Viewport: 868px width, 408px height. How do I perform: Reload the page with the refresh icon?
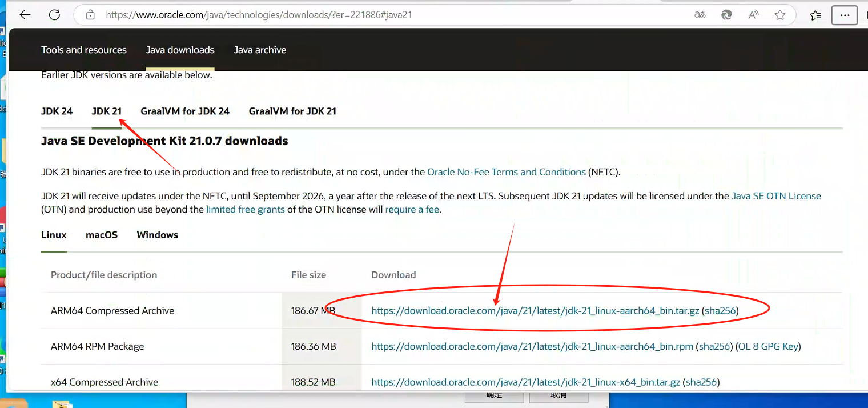click(x=54, y=15)
